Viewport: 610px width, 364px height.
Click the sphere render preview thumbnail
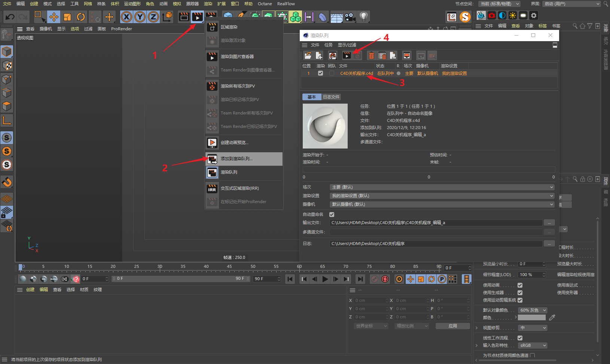[x=325, y=126]
